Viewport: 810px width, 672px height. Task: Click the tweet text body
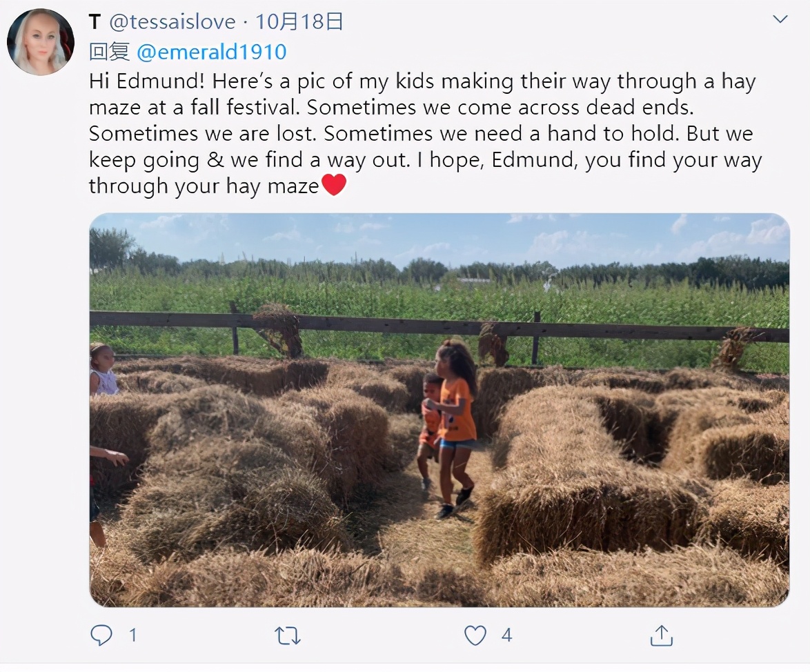(425, 133)
